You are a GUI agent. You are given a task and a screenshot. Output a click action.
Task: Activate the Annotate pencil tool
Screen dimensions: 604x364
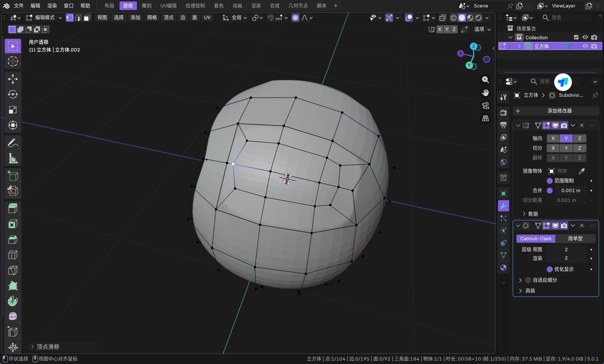[x=13, y=143]
